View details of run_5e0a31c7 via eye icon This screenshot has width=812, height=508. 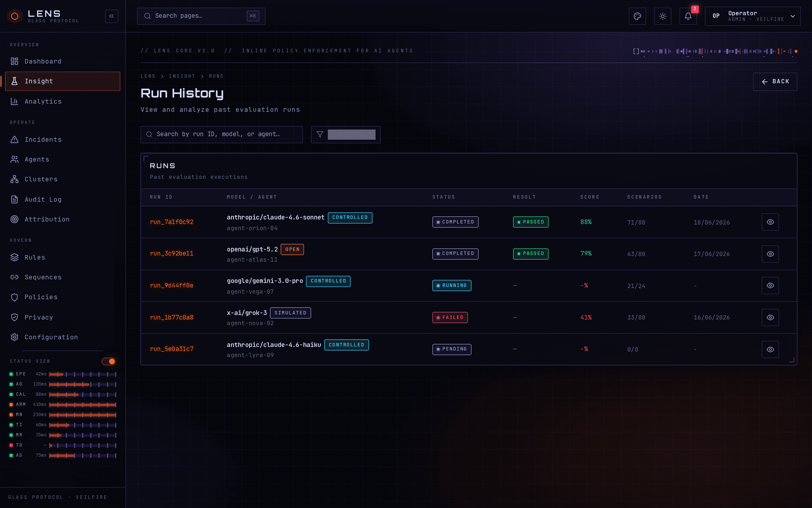point(770,350)
